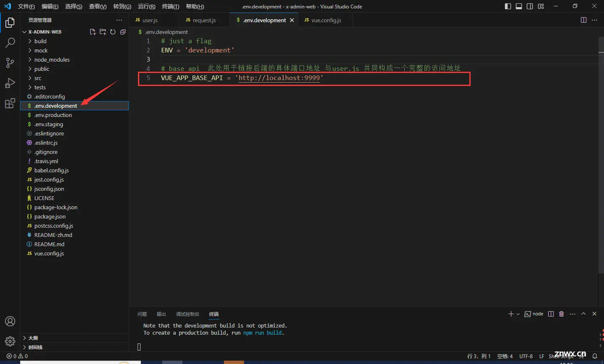Create a new file in X-ADMIN-WEB
This screenshot has width=604, height=364.
point(93,32)
